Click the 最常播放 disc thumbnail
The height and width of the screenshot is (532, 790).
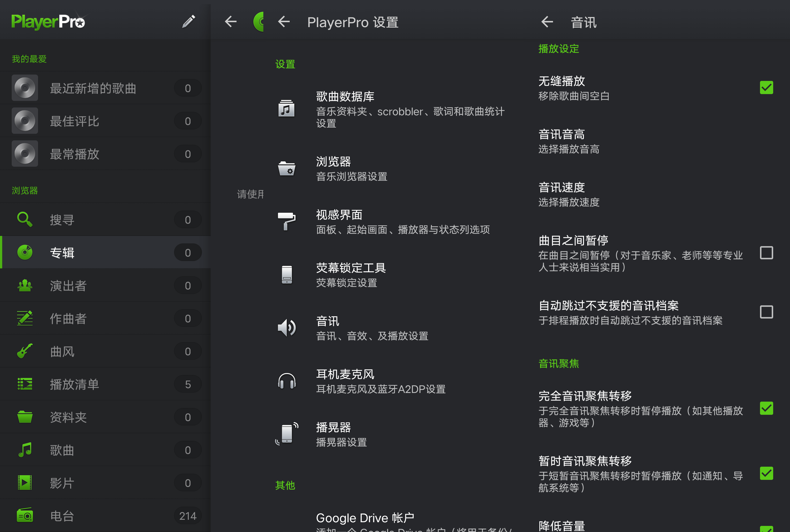25,154
